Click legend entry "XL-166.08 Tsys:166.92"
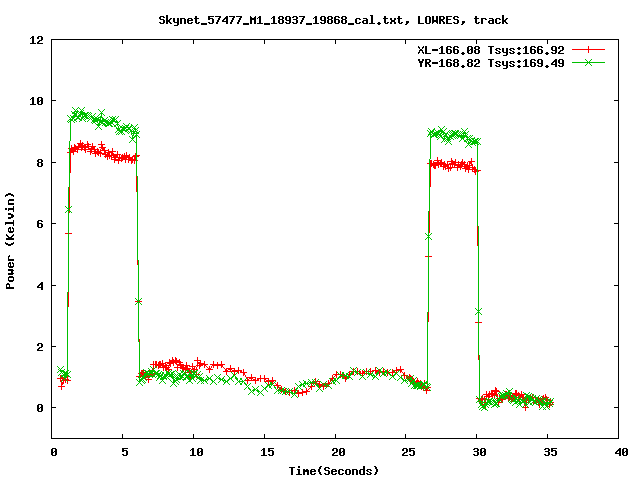 tap(491, 50)
